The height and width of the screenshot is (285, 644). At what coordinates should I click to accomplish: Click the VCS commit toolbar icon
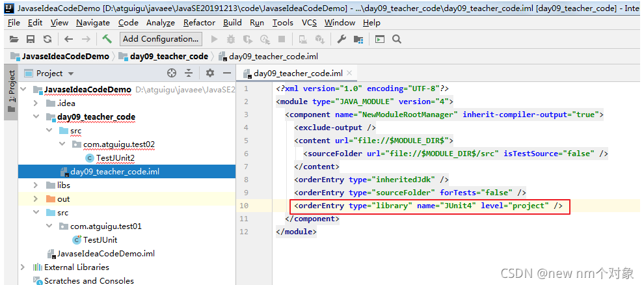coord(319,40)
